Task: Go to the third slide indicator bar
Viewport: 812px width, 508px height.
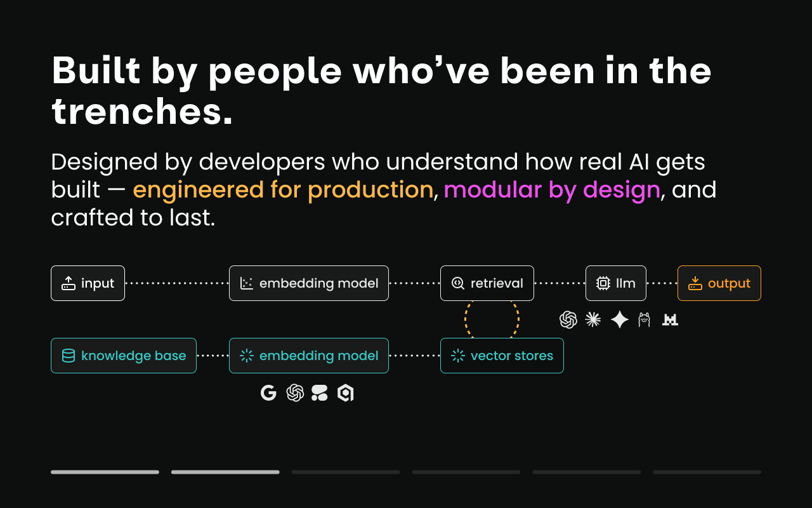Action: point(346,472)
